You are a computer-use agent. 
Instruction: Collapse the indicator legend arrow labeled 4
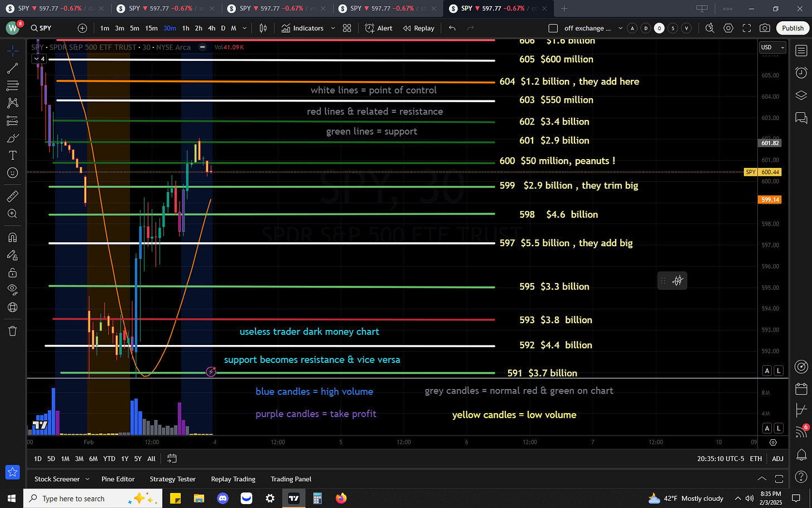40,59
